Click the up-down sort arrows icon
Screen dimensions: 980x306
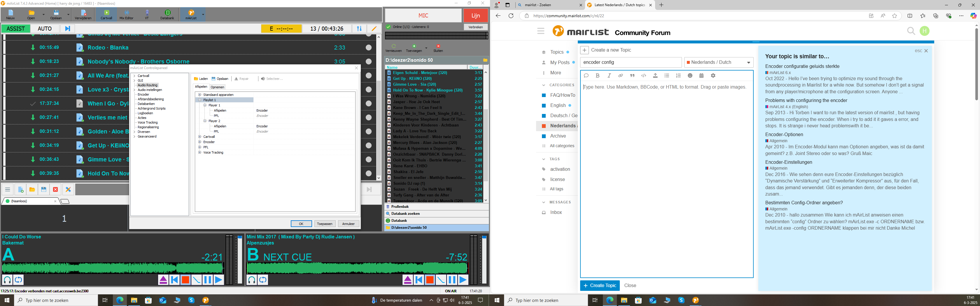click(359, 29)
